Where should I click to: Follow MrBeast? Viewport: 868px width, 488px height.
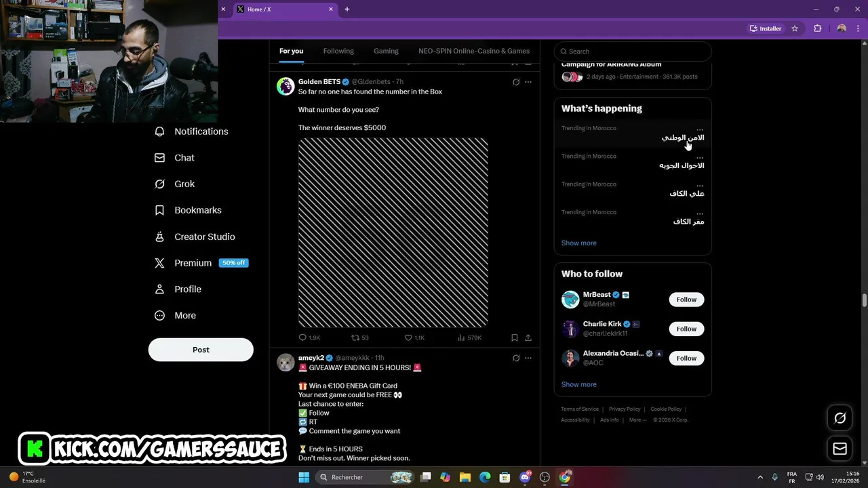click(x=686, y=300)
